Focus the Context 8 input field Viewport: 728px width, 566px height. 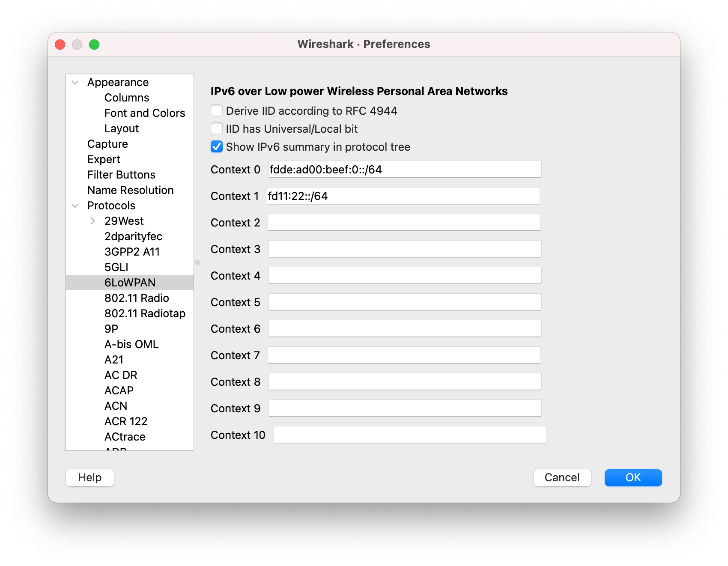[x=405, y=382]
